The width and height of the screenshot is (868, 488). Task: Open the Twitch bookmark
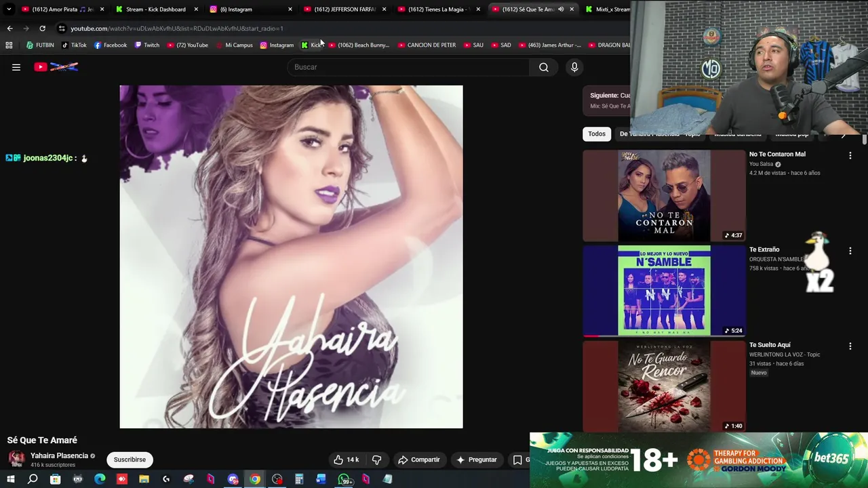pos(147,45)
